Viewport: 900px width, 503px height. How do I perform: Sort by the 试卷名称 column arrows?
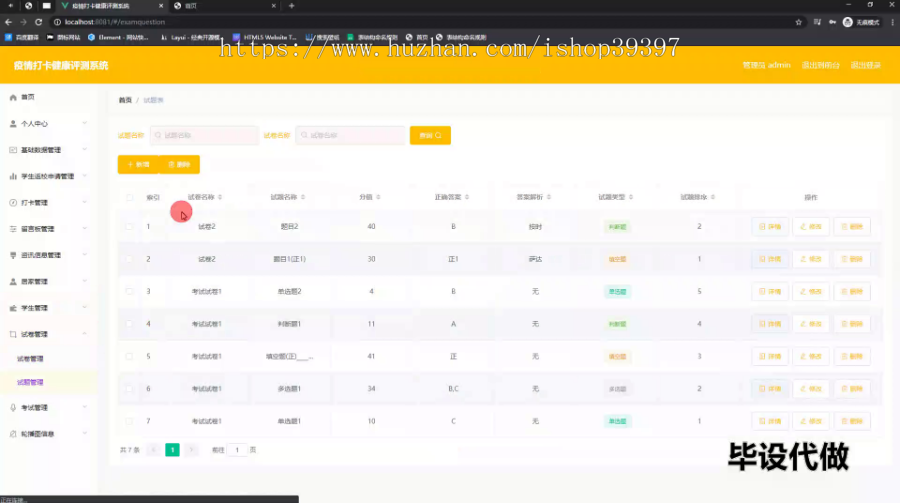point(220,197)
